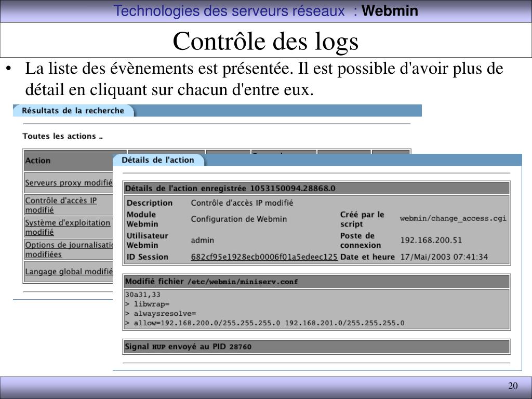Image resolution: width=532 pixels, height=399 pixels.
Task: Open 'Options de journalisation modifiées' entry
Action: coord(69,249)
